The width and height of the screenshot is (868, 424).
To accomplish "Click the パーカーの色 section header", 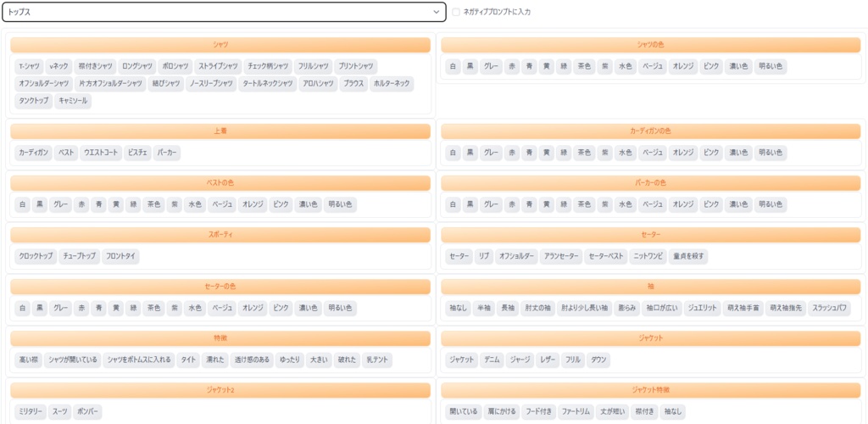I will (651, 183).
